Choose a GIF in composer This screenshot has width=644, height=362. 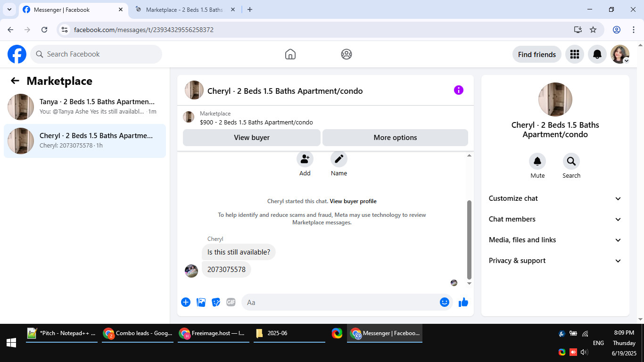[231, 302]
